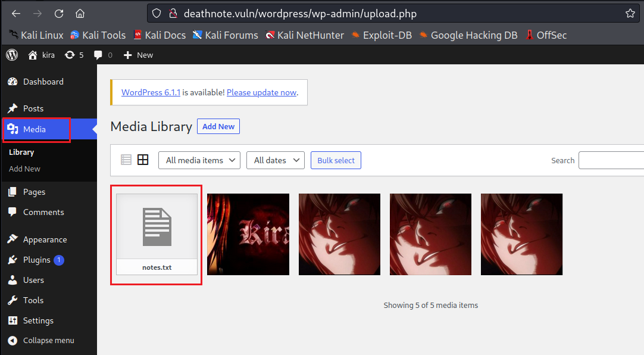Click the shield tracking protection icon
The width and height of the screenshot is (644, 355).
tap(157, 14)
